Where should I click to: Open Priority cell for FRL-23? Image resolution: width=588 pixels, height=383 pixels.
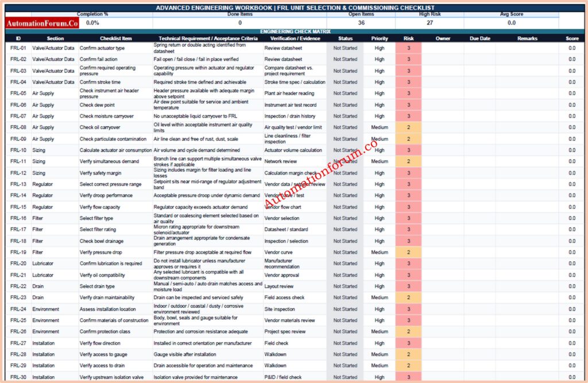(x=380, y=297)
